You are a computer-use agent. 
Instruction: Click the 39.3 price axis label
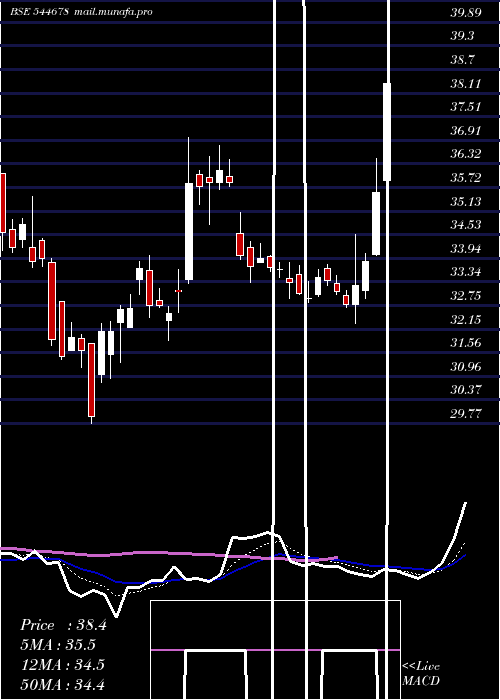pyautogui.click(x=462, y=36)
